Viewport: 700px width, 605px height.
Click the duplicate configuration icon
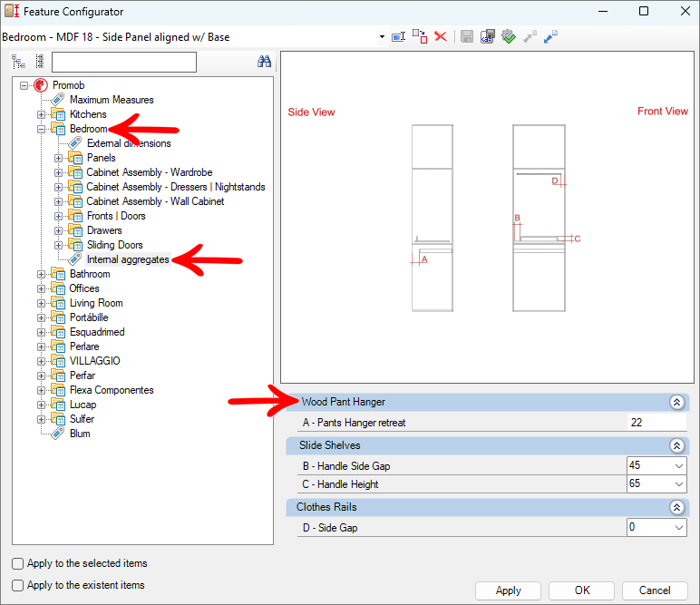(x=420, y=36)
